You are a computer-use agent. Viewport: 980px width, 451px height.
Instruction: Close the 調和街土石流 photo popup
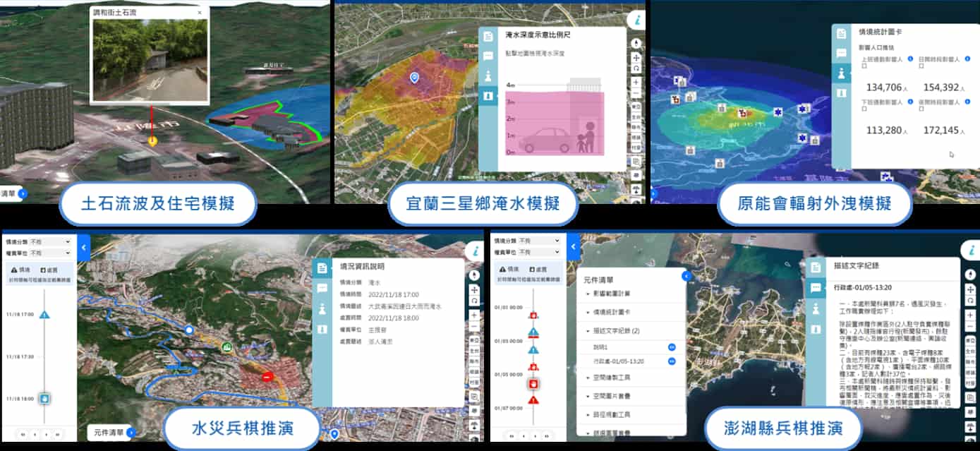(199, 13)
